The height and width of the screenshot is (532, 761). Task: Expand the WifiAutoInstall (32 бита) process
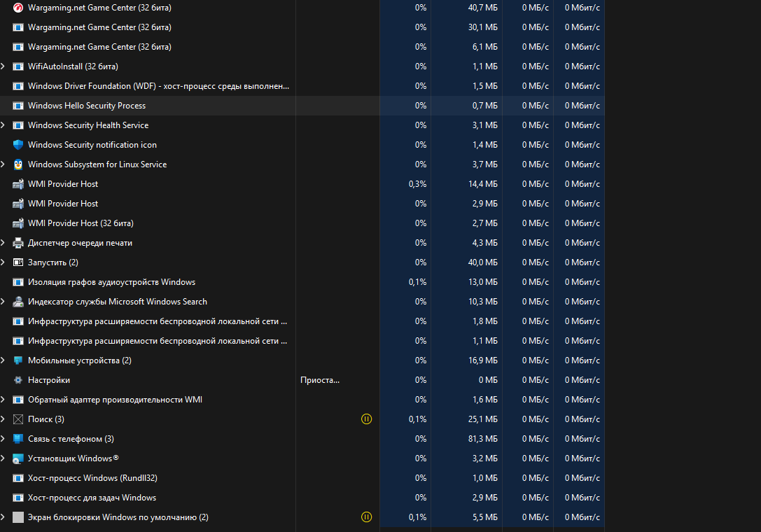[4, 66]
